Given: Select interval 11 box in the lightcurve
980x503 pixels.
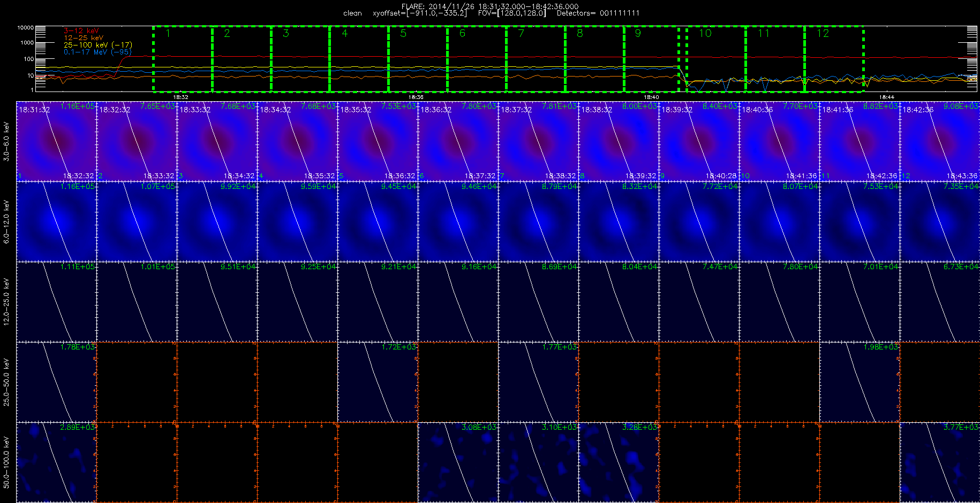Looking at the screenshot, I should 775,59.
